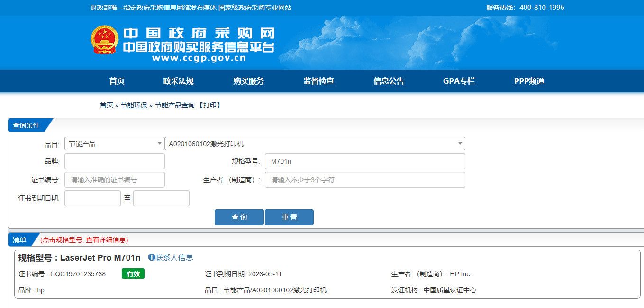Select 购买服务 in the main menu
The image size is (644, 308).
click(x=248, y=81)
